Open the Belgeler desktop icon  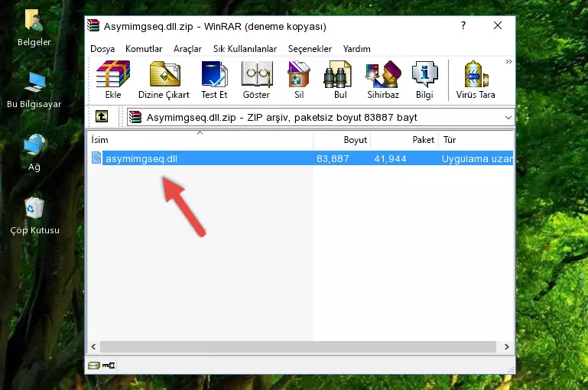[x=34, y=28]
